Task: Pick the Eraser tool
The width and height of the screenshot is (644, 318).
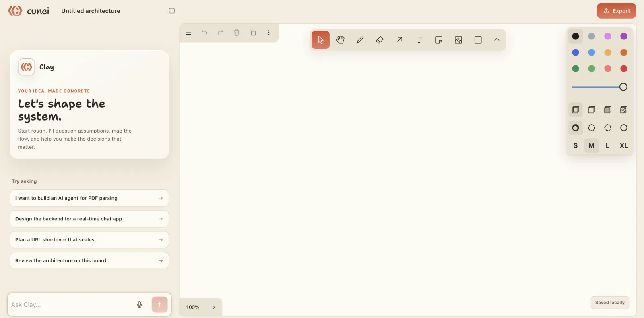Action: pyautogui.click(x=380, y=40)
